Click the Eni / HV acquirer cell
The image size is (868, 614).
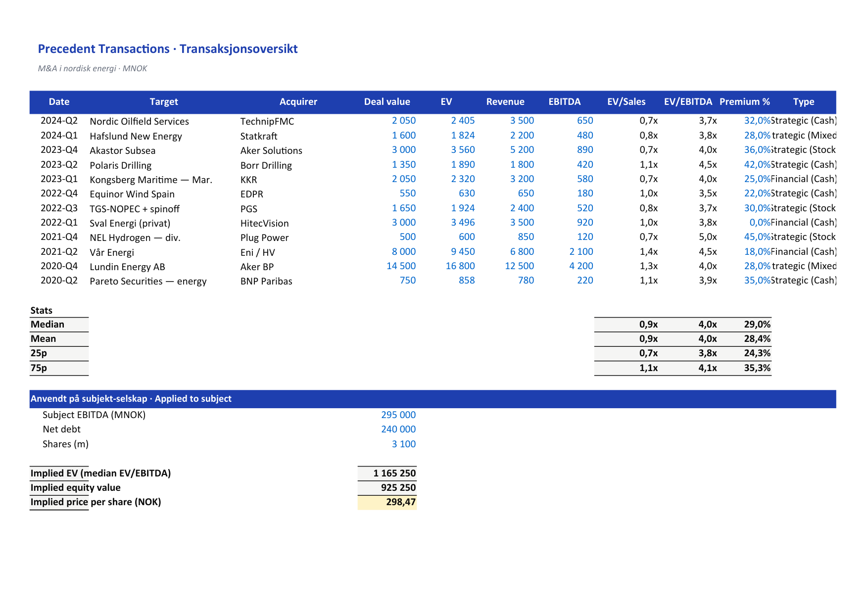click(257, 252)
